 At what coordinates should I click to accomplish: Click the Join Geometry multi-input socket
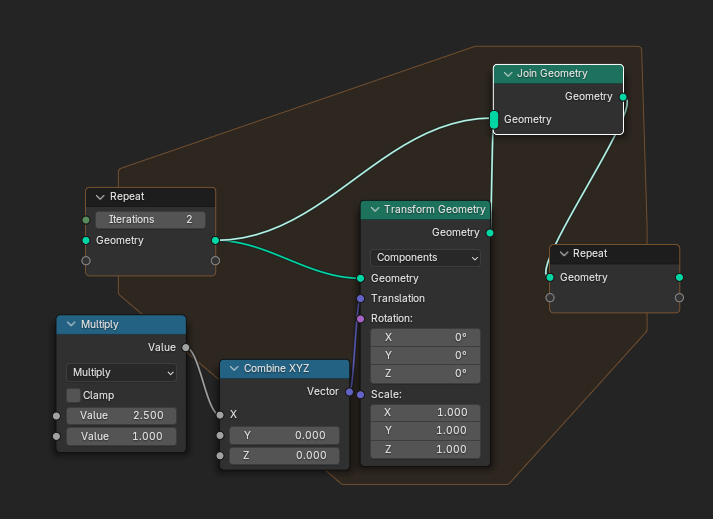(494, 120)
